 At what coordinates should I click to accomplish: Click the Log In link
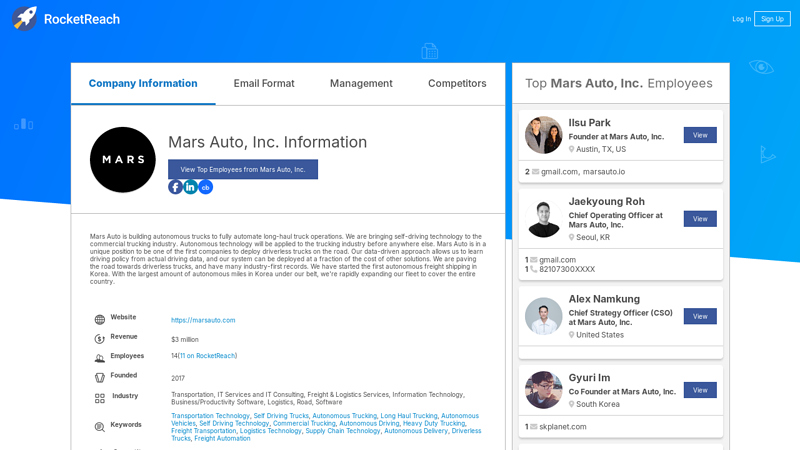[741, 19]
